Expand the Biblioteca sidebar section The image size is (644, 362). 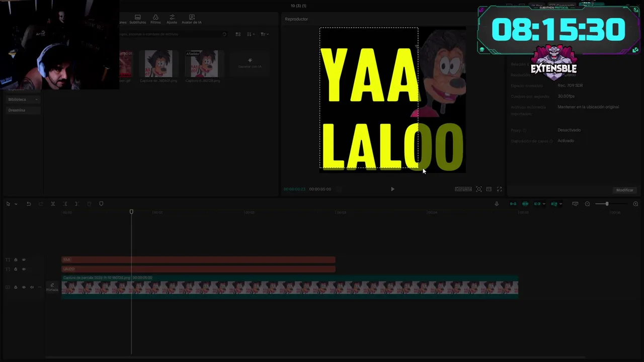23,100
